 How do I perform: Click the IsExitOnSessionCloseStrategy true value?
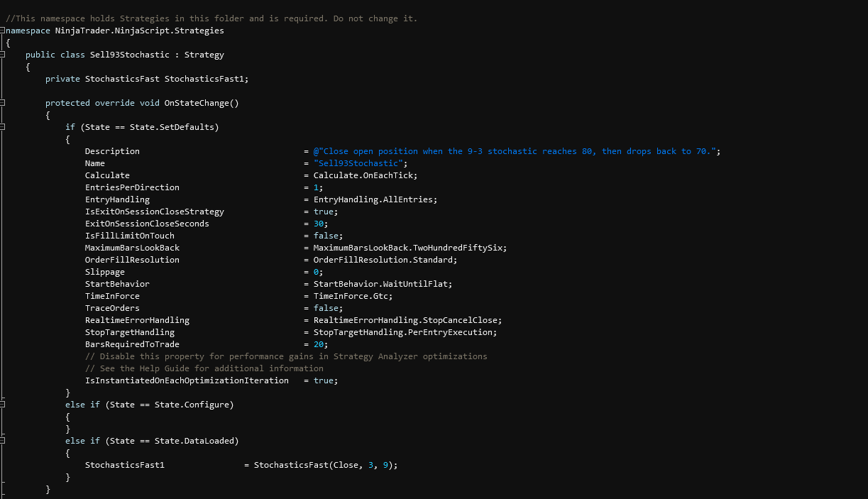(x=325, y=212)
